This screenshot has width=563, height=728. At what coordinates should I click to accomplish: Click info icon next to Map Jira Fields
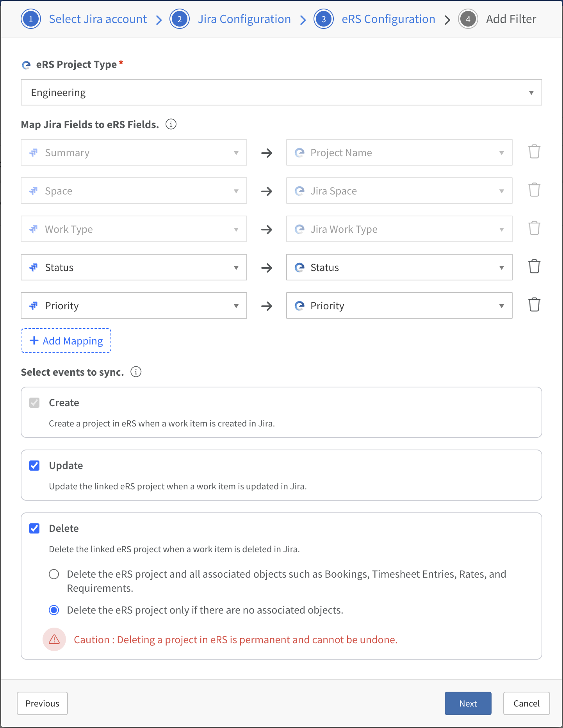171,124
